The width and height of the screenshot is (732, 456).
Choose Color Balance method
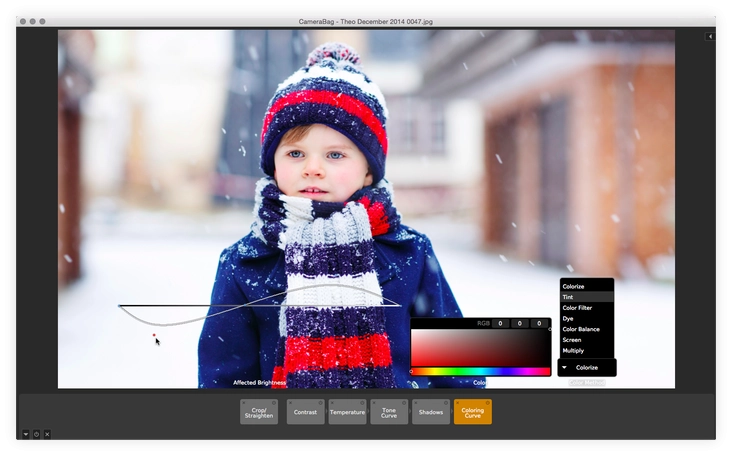[x=587, y=329]
